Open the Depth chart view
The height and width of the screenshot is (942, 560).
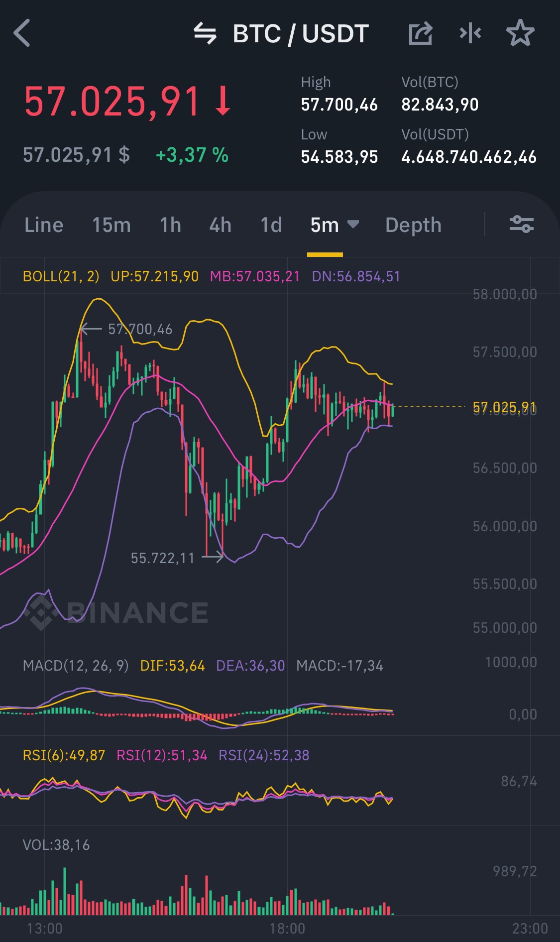pos(413,225)
